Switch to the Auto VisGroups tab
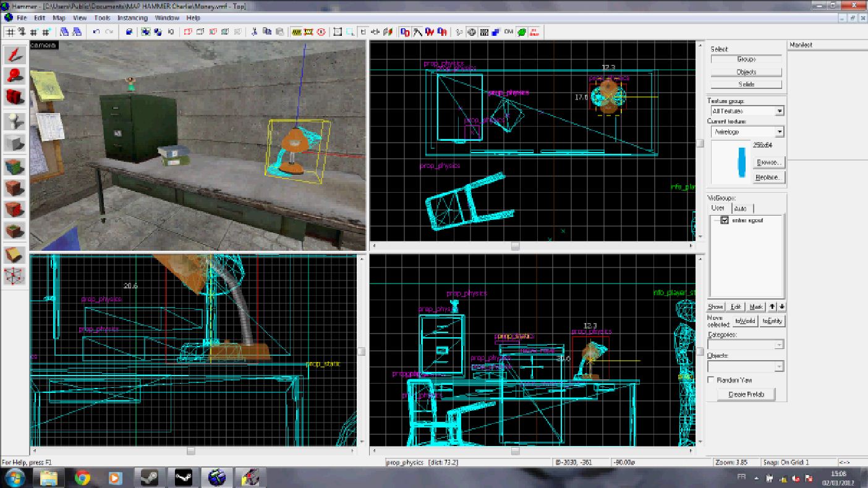 [740, 209]
